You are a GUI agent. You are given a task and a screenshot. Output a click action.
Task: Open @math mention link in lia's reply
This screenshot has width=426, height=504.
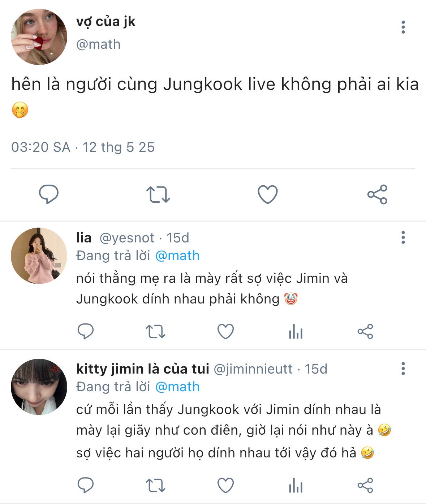pyautogui.click(x=177, y=256)
